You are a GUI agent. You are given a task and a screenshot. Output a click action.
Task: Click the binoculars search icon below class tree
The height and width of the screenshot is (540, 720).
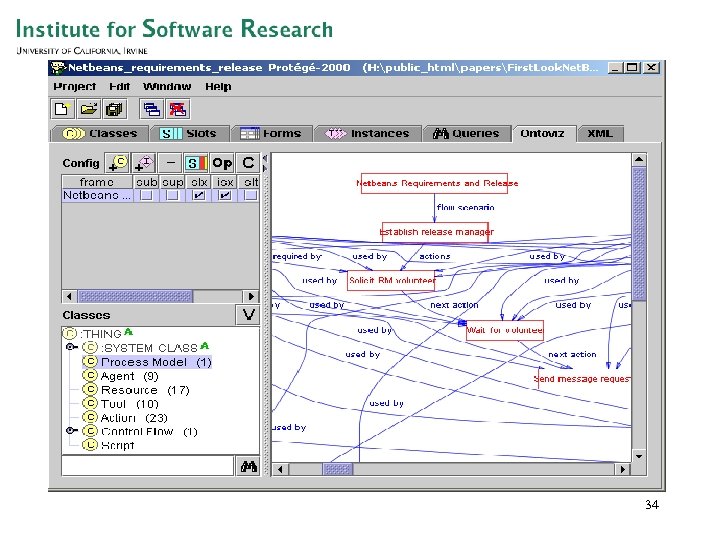(248, 467)
